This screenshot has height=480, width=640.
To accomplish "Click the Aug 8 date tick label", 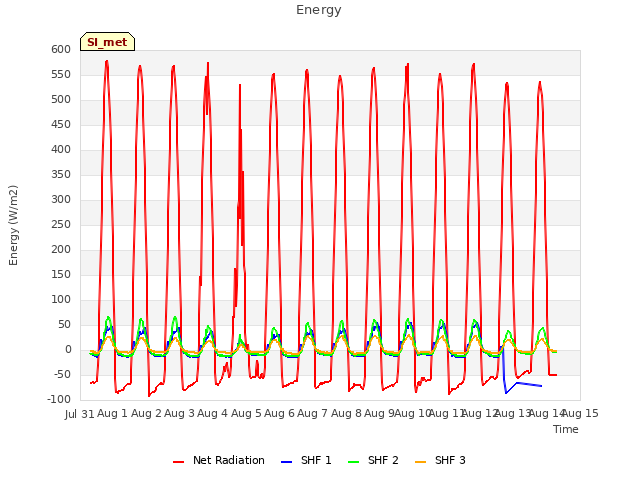I will [x=346, y=413].
